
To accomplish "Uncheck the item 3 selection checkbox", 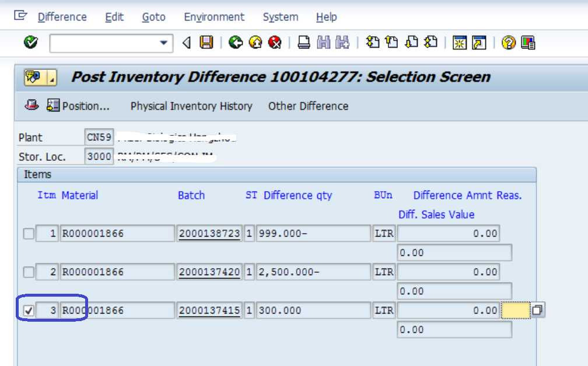I will point(29,310).
